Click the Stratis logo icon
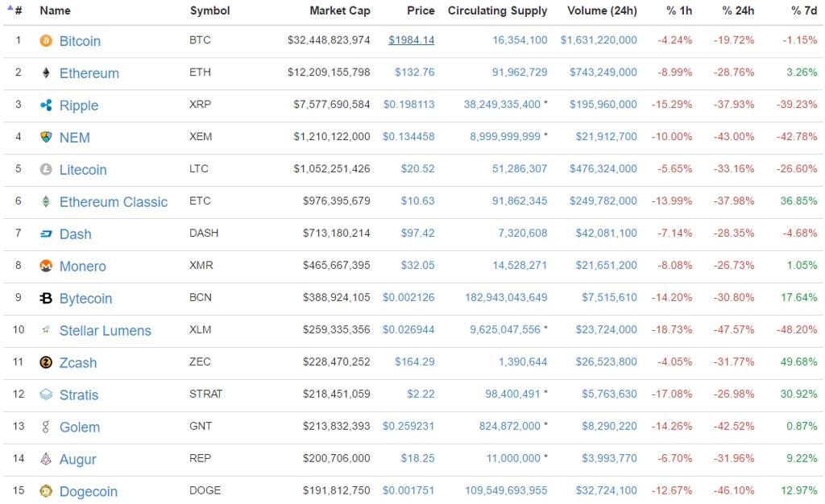Viewport: 825px width, 504px height. 46,395
